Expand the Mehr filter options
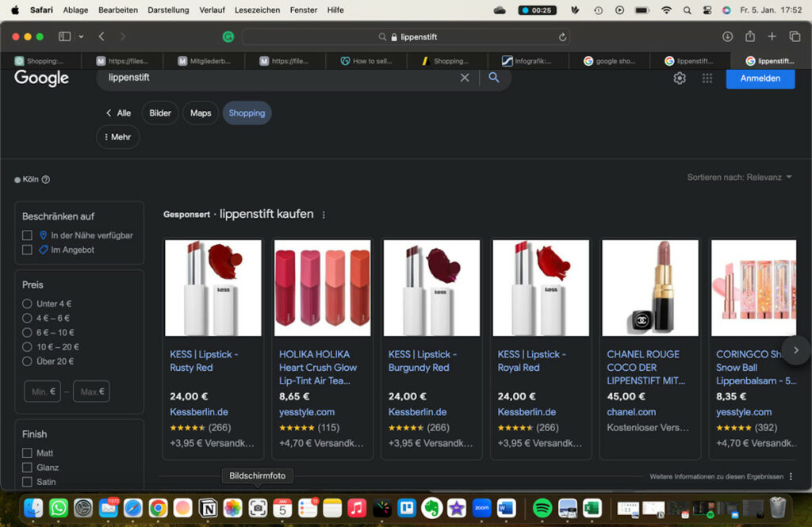This screenshot has height=527, width=812. [117, 136]
